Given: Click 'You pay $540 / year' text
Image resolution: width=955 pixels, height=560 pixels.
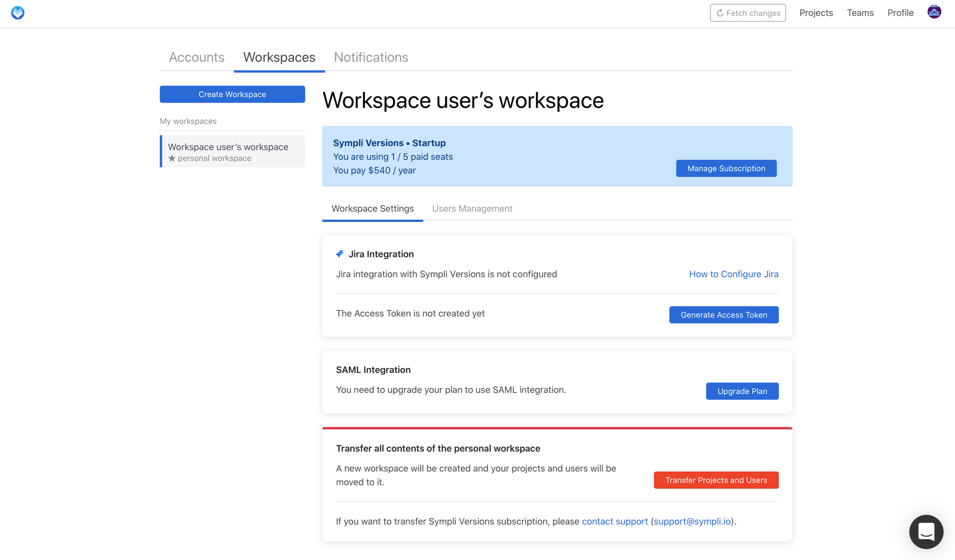Looking at the screenshot, I should 374,170.
